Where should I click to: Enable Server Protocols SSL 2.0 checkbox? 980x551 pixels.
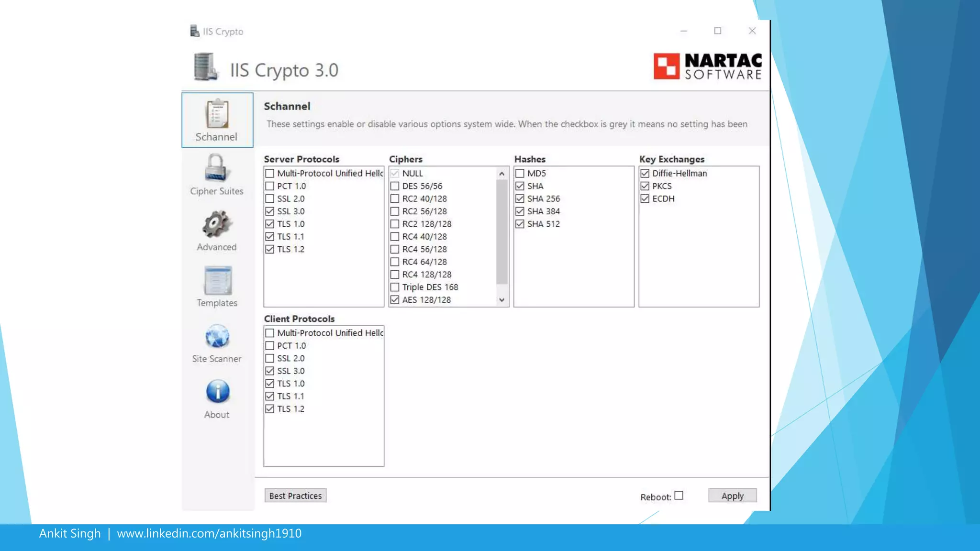270,198
